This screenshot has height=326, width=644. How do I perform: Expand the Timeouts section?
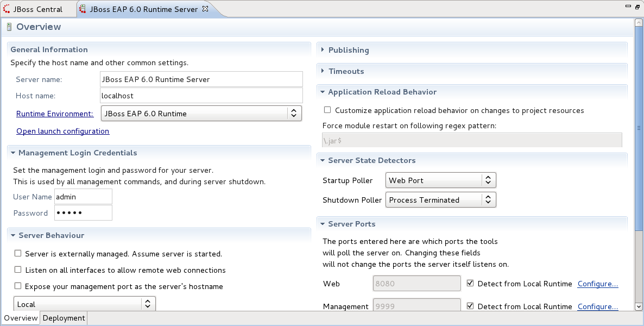(323, 71)
